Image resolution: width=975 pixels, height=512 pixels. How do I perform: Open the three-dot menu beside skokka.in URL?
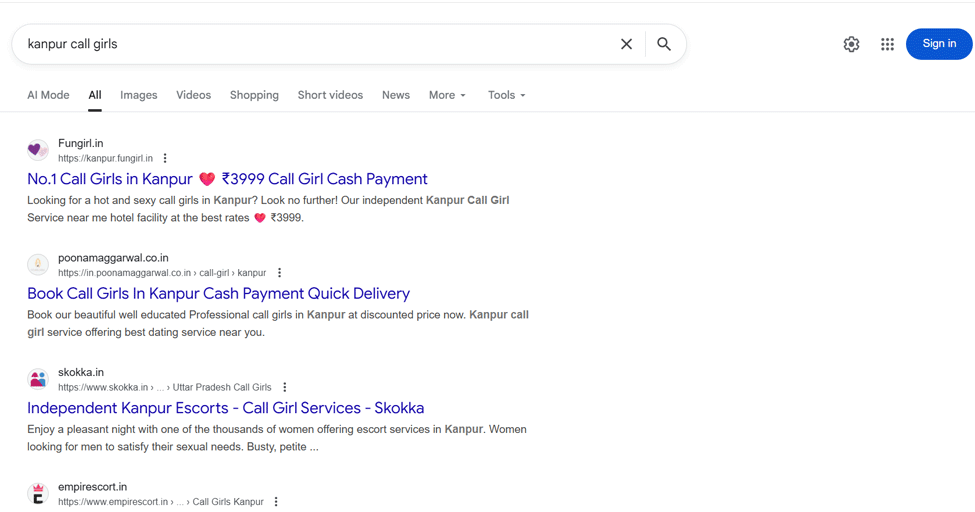(285, 387)
